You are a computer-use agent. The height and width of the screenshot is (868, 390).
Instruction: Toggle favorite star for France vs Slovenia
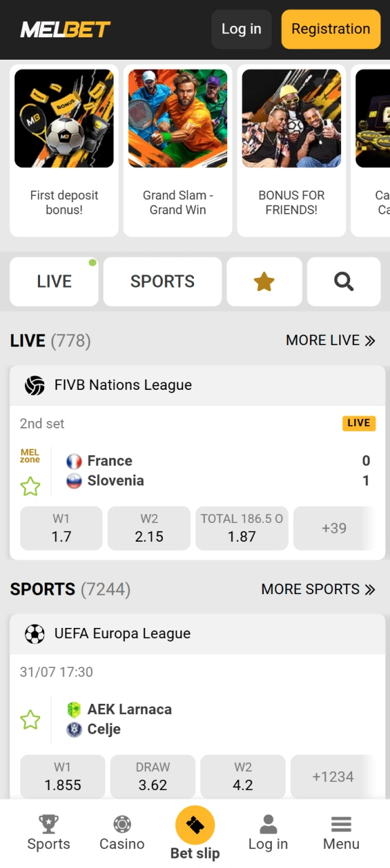pyautogui.click(x=30, y=486)
